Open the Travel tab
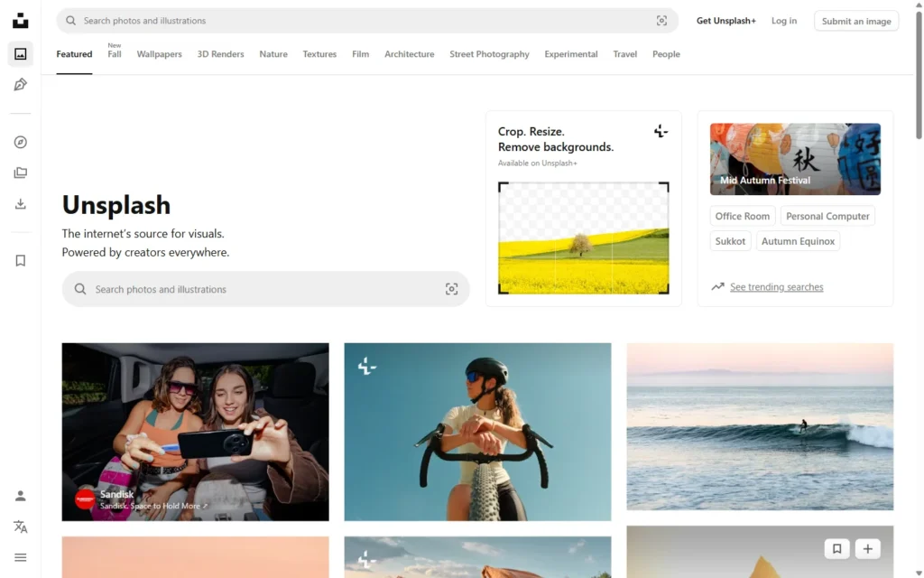The width and height of the screenshot is (924, 578). coord(624,54)
